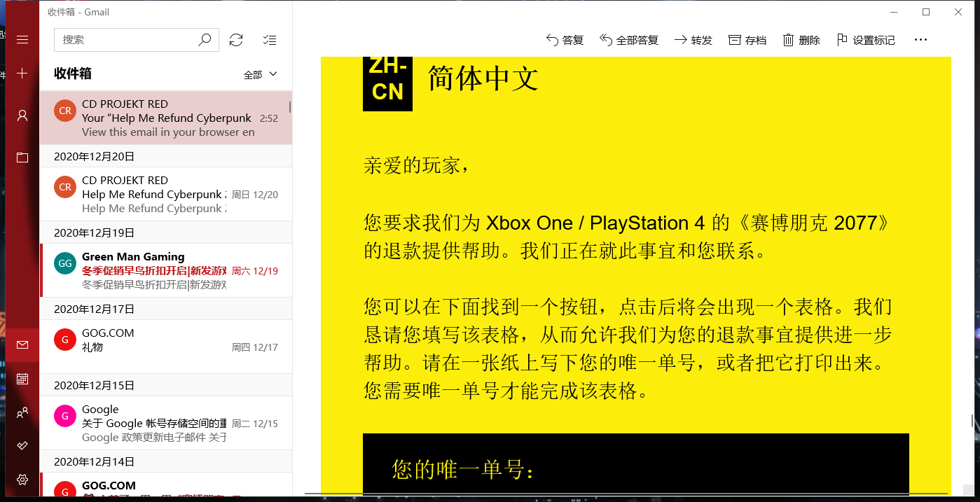The height and width of the screenshot is (502, 980).
Task: Flag the message with 设置标记
Action: click(865, 40)
